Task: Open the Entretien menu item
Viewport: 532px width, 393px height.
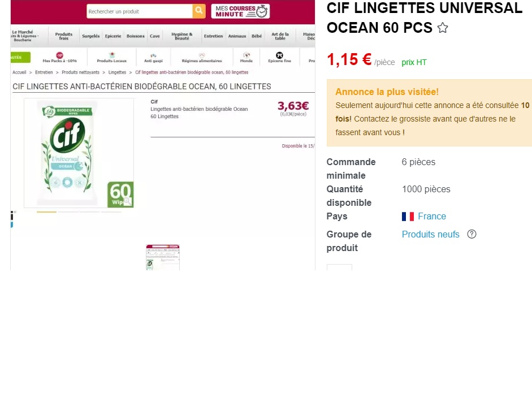Action: (213, 36)
